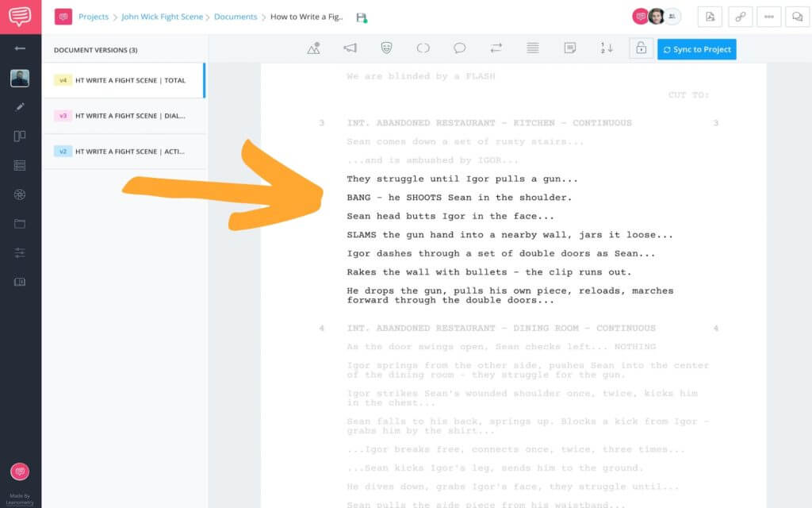Insert a Transition element from the toolbar
This screenshot has width=812, height=508.
pos(496,48)
